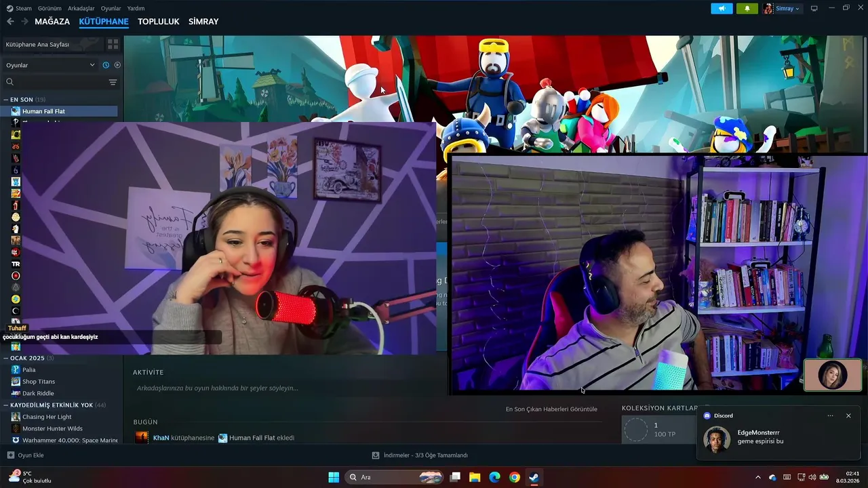Open the Oyunlar menu
Image resolution: width=868 pixels, height=488 pixels.
tap(111, 8)
